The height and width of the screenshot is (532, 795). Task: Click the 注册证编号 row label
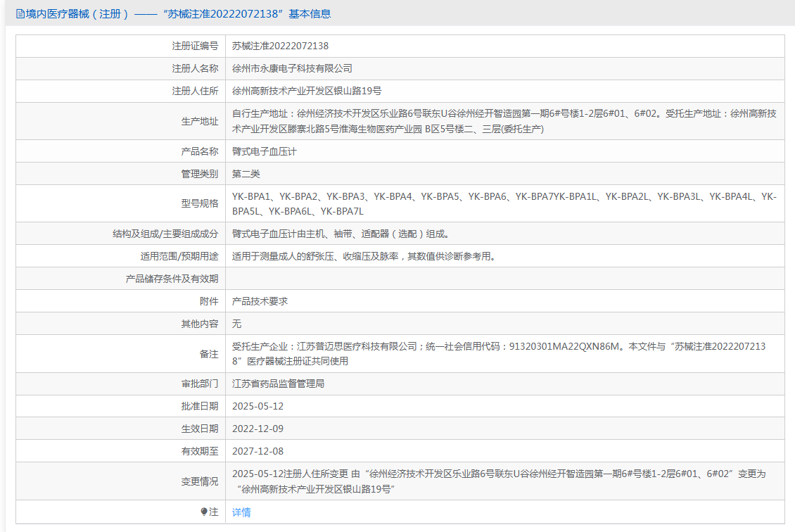point(195,46)
